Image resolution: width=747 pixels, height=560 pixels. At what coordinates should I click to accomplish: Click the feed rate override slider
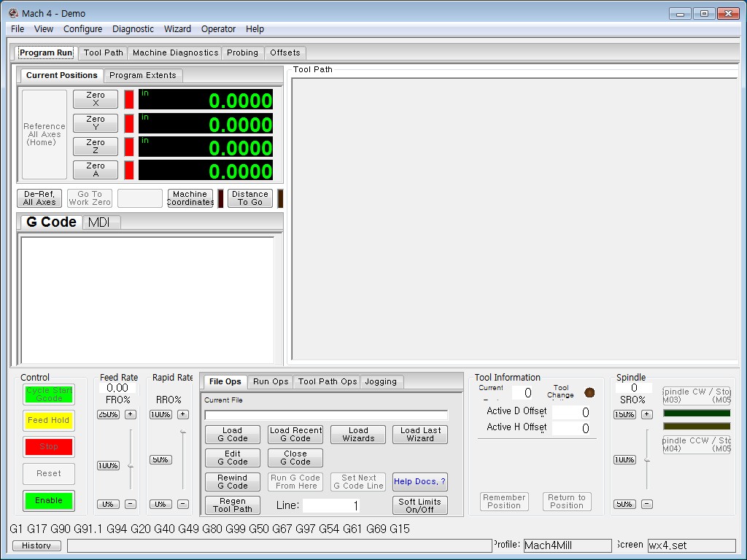click(131, 459)
